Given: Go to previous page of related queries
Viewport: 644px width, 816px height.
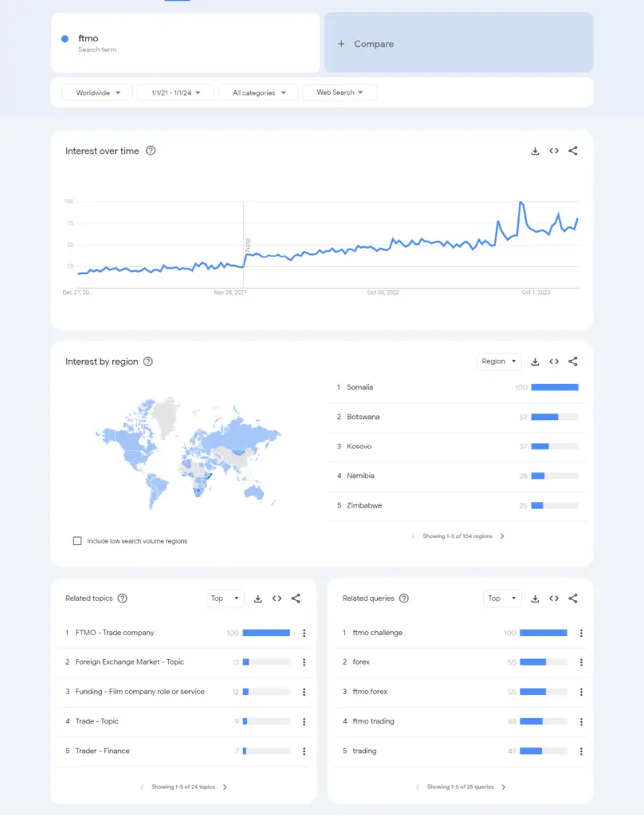Looking at the screenshot, I should pyautogui.click(x=417, y=787).
